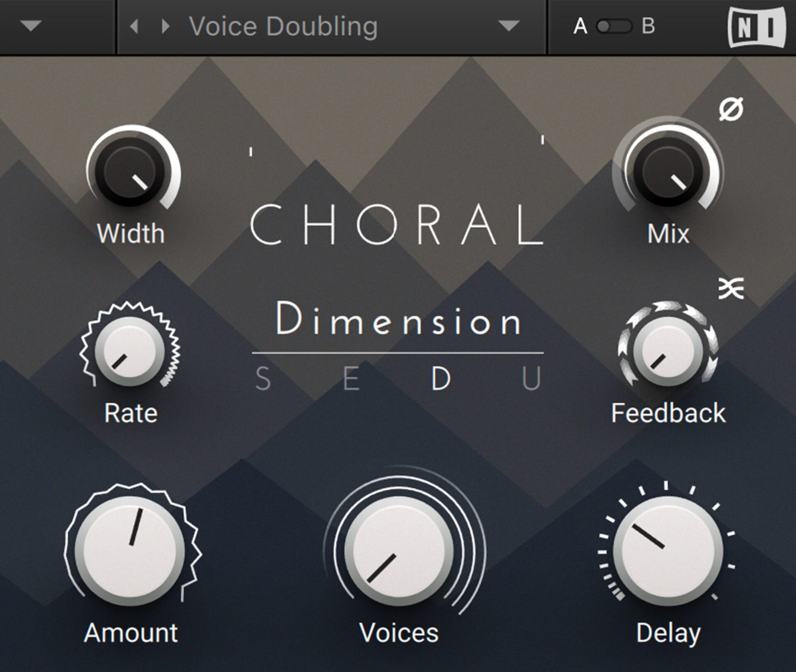Select compare state A label
The width and height of the screenshot is (796, 672).
pos(580,27)
